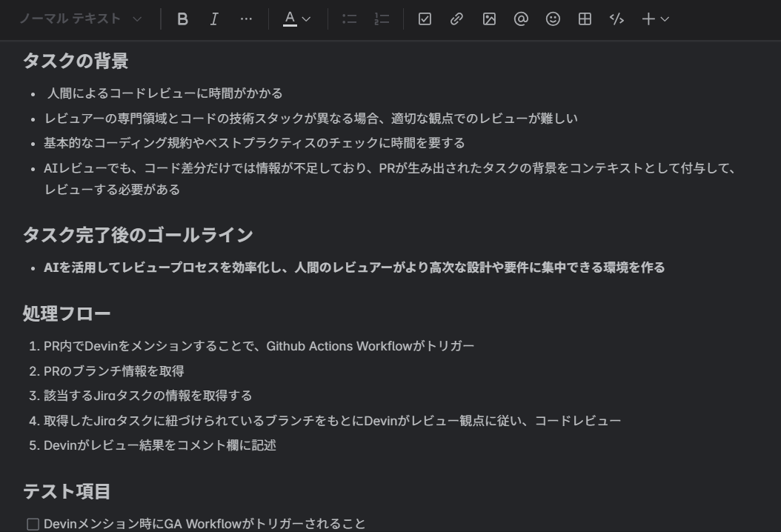This screenshot has width=781, height=532.
Task: Insert table from toolbar
Action: (x=585, y=19)
